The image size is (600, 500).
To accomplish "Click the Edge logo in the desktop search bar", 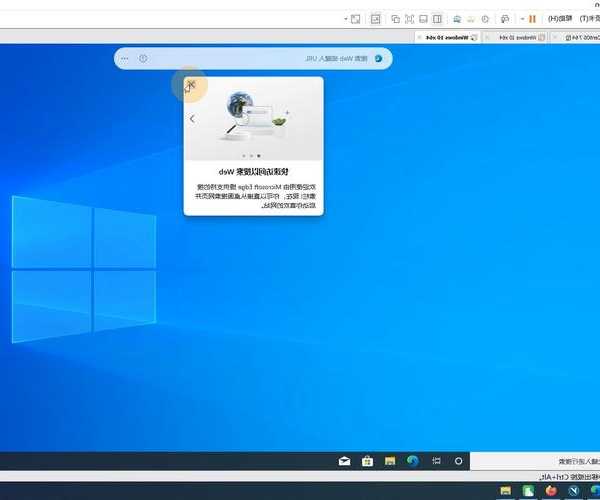I will point(378,59).
